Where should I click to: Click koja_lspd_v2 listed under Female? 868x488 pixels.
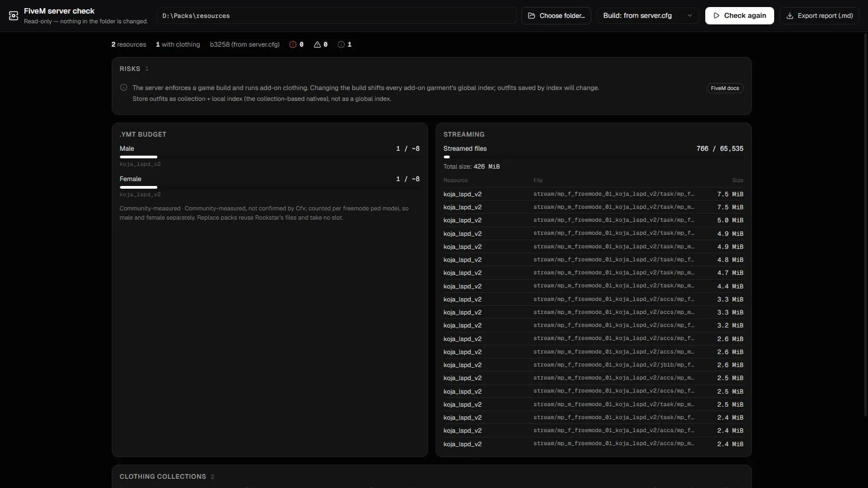[140, 194]
